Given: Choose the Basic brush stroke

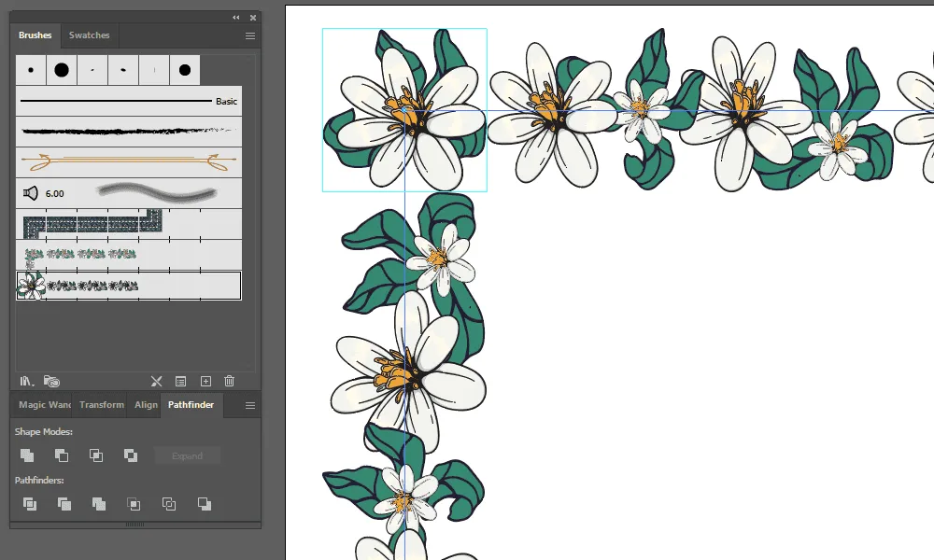Looking at the screenshot, I should [x=129, y=101].
